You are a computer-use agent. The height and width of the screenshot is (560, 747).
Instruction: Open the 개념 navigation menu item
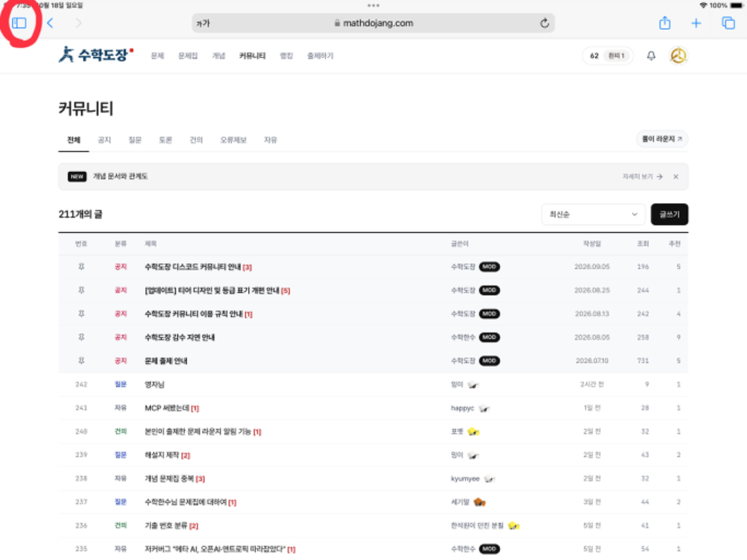219,56
